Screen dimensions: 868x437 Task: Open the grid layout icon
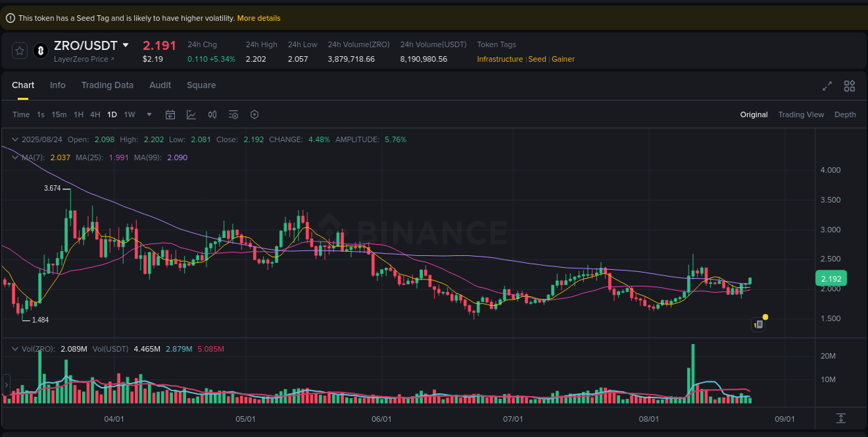(x=849, y=86)
